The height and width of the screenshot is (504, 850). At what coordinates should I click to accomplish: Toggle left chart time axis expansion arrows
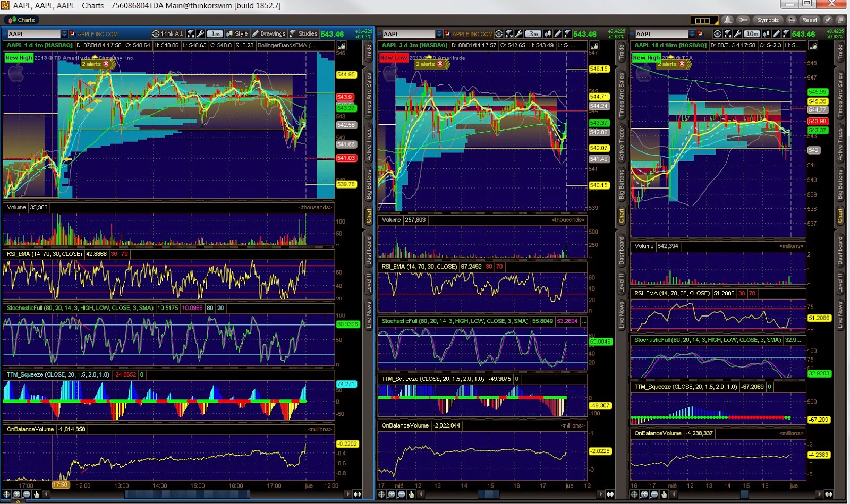(357, 494)
